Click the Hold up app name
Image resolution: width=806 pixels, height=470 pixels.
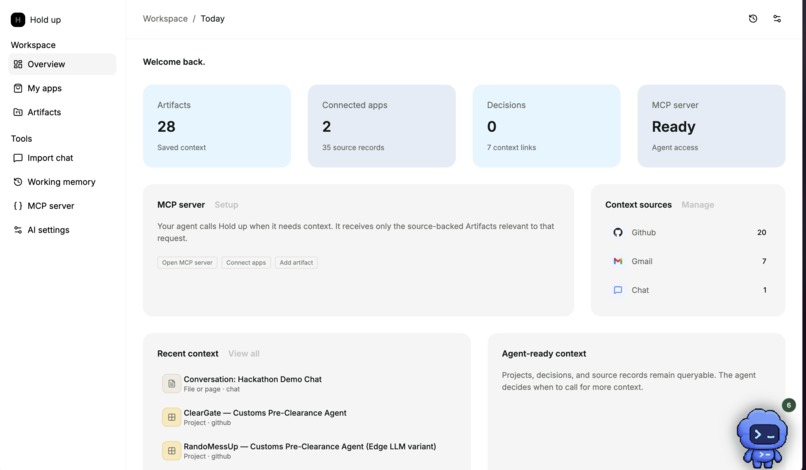pos(45,20)
